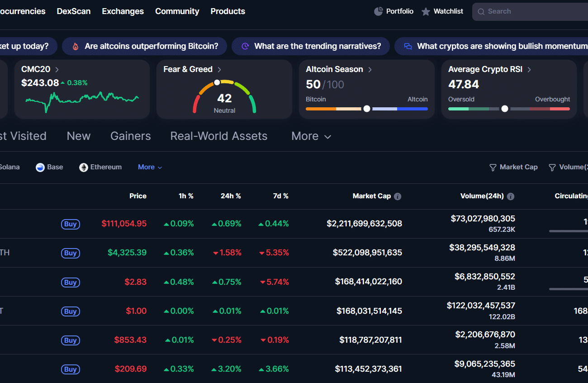Click Buy on the $1.00 row
Viewport: 588px width, 383px height.
(x=71, y=311)
